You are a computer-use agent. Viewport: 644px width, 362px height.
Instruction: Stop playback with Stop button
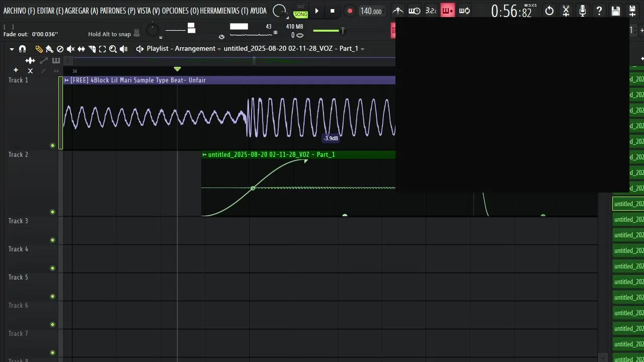[332, 11]
